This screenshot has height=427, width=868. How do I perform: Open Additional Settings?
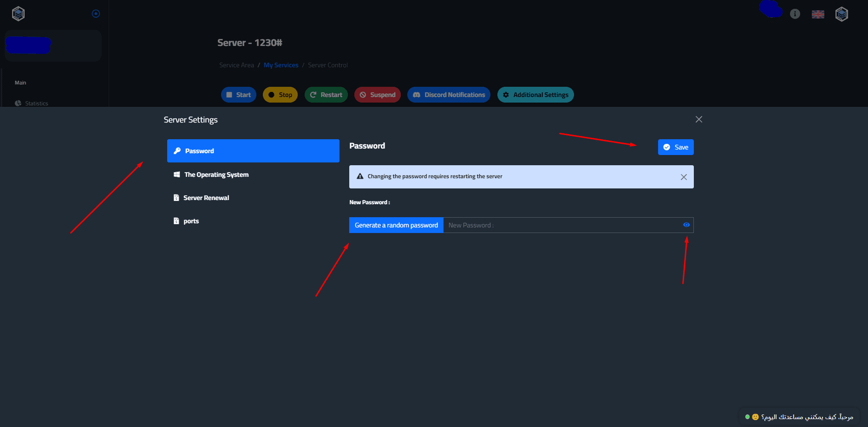(x=535, y=95)
